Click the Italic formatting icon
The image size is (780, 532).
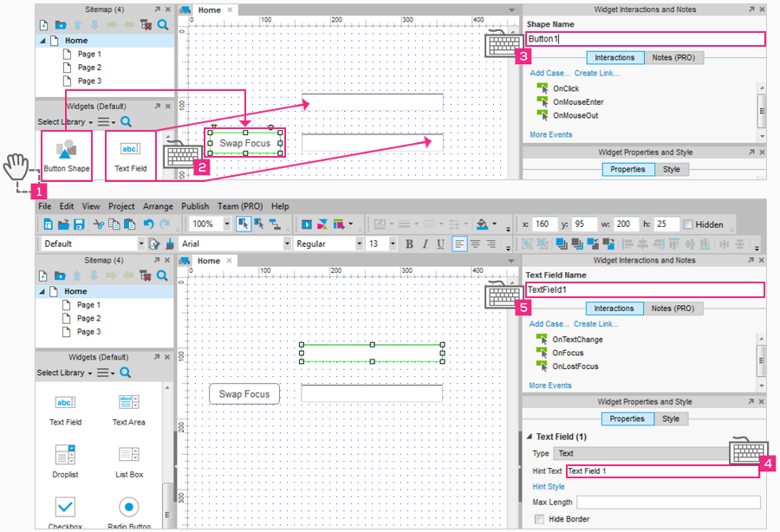(x=424, y=244)
